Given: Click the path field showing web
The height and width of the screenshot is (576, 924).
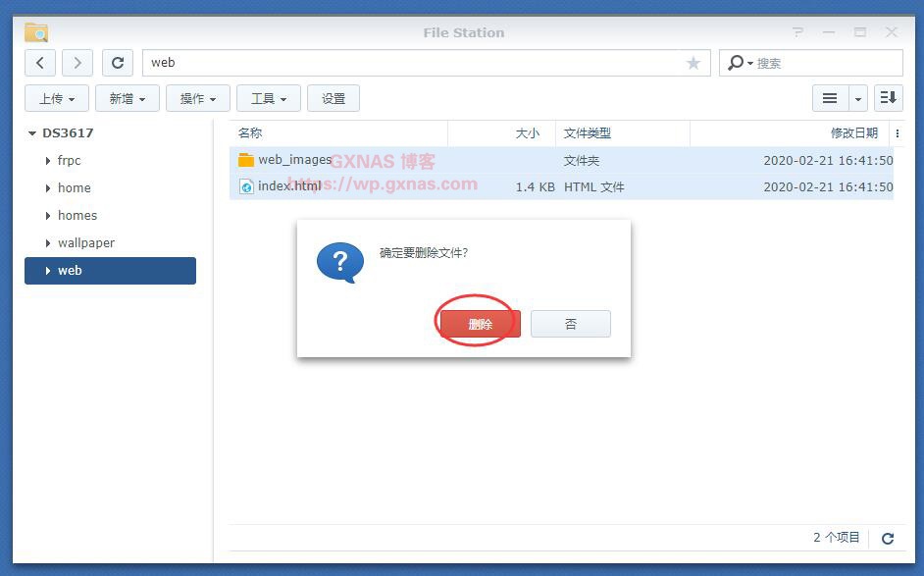Looking at the screenshot, I should tap(426, 63).
